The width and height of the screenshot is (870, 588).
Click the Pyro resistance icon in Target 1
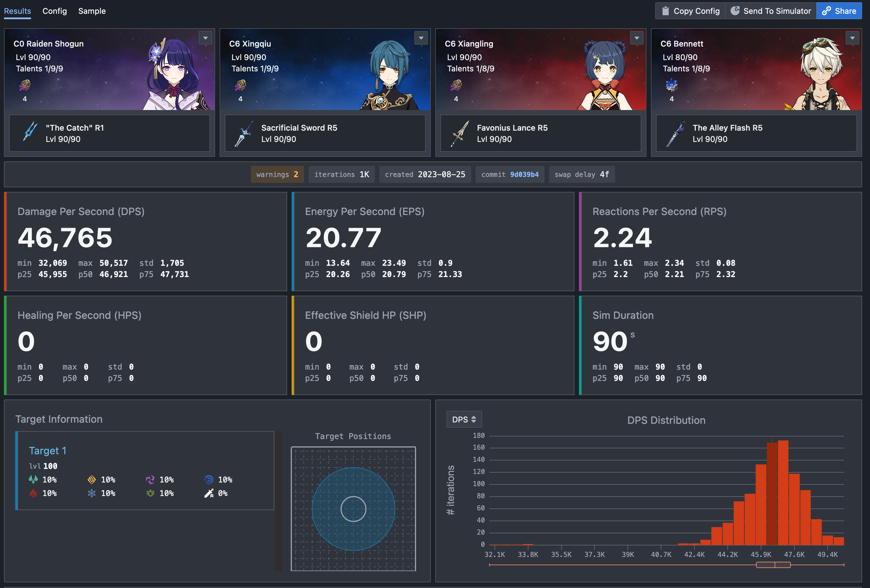click(33, 493)
